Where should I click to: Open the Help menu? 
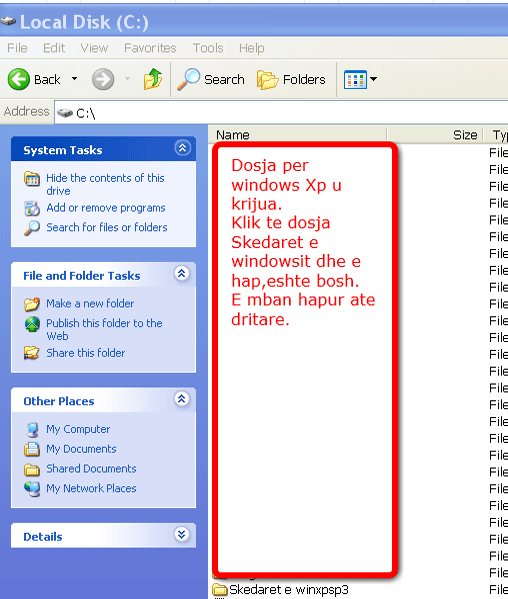tap(252, 48)
